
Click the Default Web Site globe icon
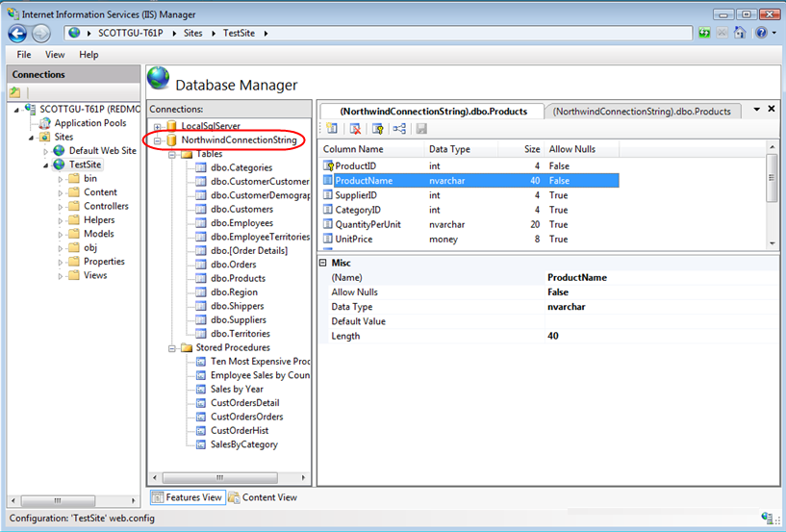(59, 150)
